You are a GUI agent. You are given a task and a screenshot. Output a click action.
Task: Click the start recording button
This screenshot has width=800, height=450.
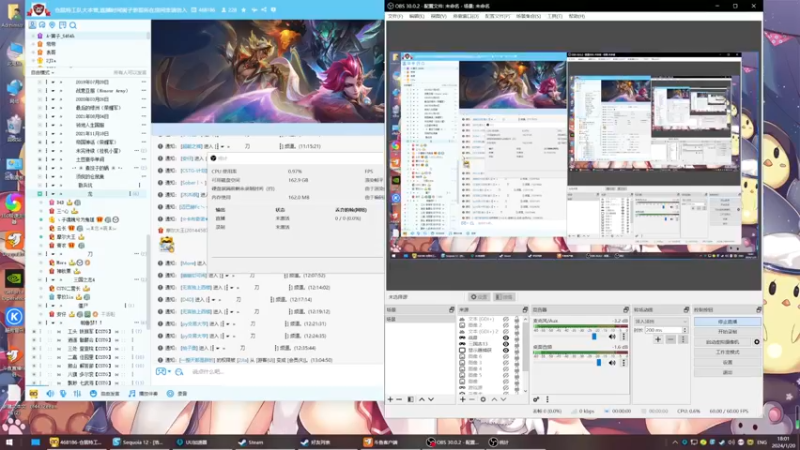click(727, 331)
